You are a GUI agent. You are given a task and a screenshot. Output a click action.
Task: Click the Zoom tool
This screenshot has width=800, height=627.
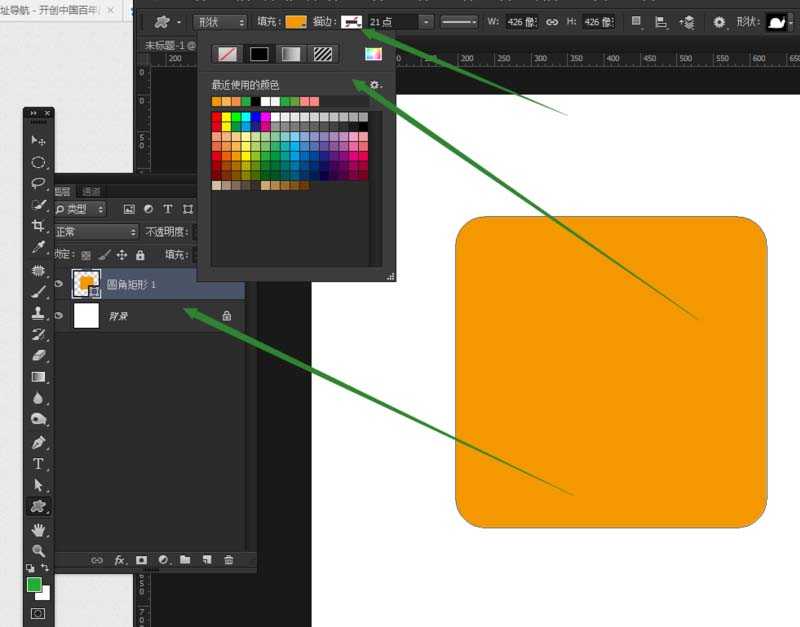pyautogui.click(x=38, y=550)
